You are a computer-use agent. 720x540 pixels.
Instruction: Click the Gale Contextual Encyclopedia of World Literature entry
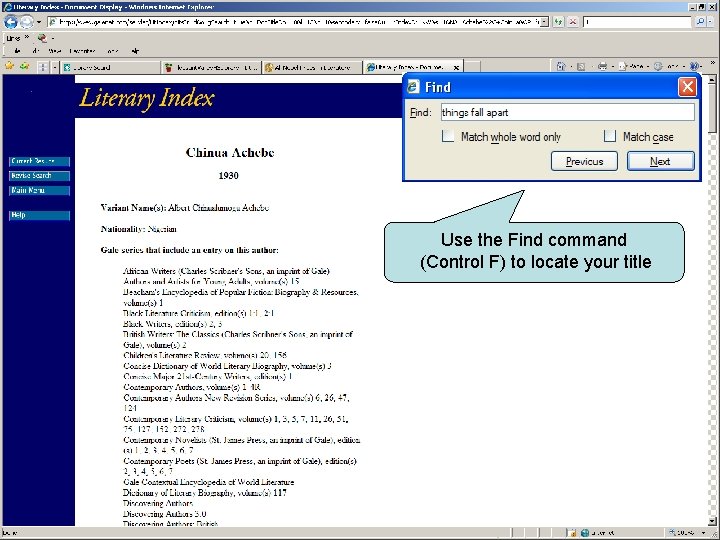click(208, 482)
